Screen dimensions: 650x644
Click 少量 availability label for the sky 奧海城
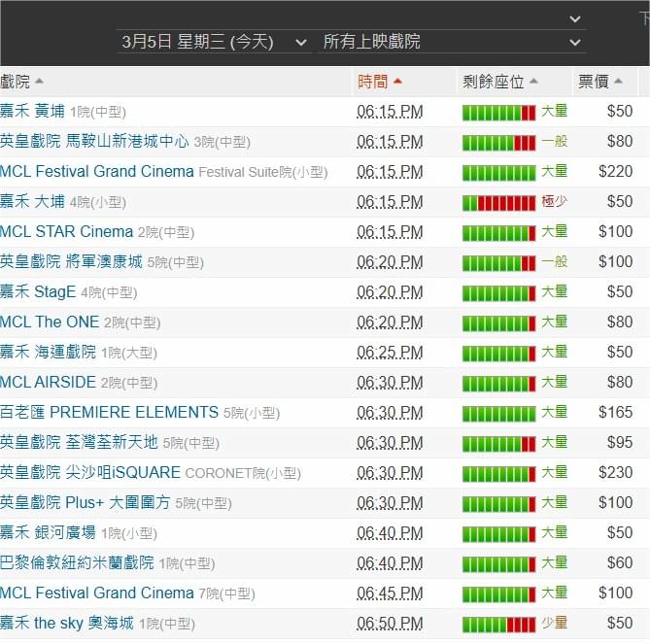coord(554,623)
